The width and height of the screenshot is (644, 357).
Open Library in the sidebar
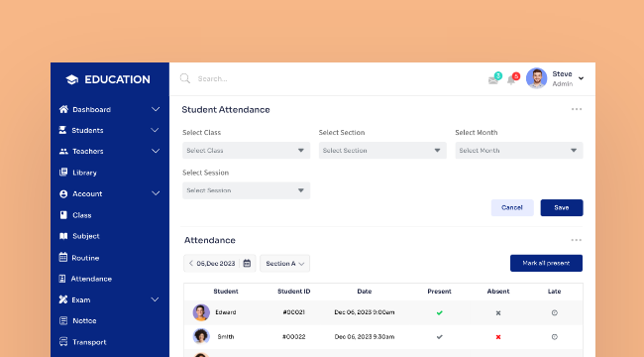pyautogui.click(x=84, y=173)
